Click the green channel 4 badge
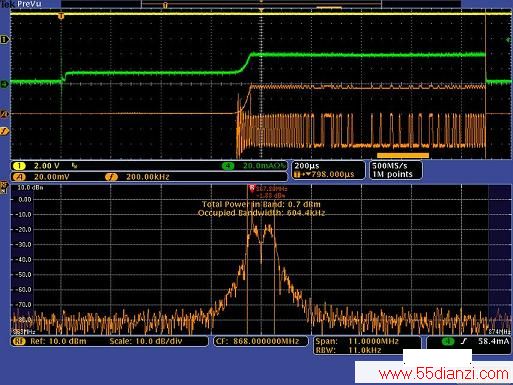 pos(228,166)
